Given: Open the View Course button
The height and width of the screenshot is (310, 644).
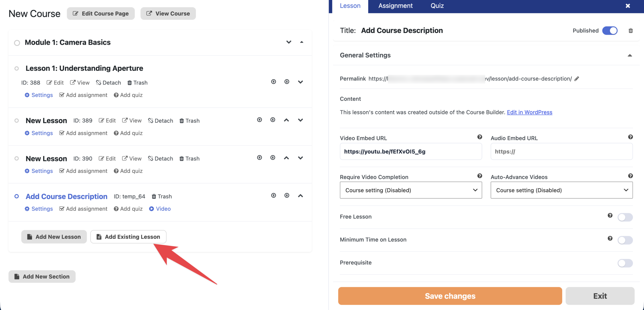Looking at the screenshot, I should [168, 14].
